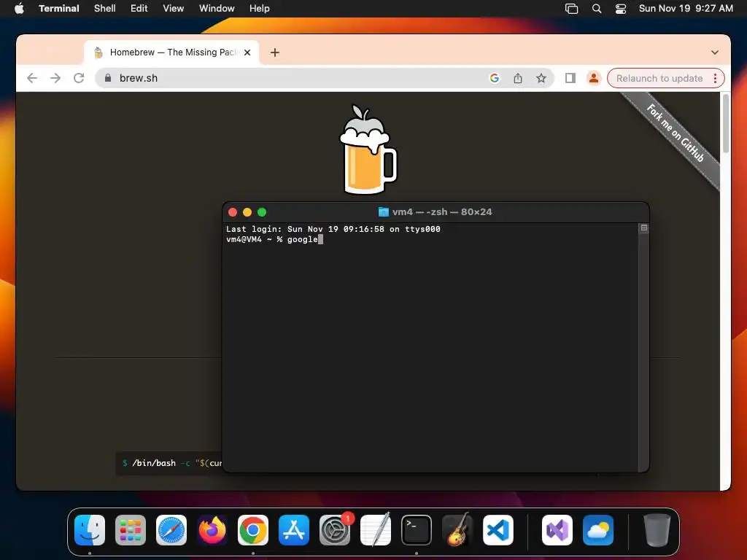The height and width of the screenshot is (560, 747).
Task: Open the Help menu
Action: tap(260, 8)
